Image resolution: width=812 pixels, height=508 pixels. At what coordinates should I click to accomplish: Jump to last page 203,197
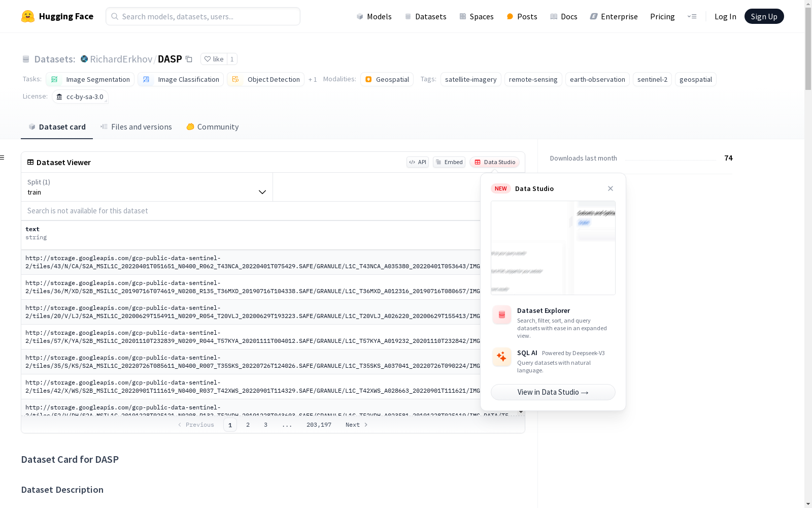tap(319, 425)
